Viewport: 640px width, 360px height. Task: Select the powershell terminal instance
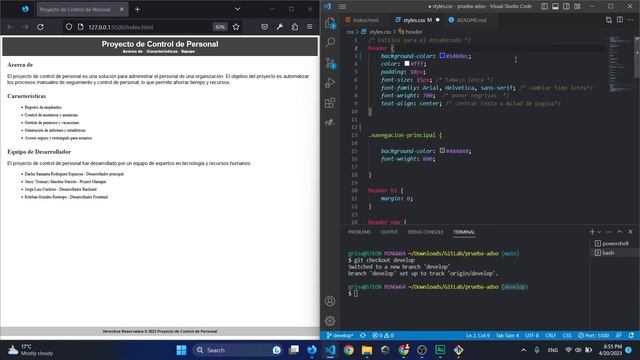[x=615, y=244]
